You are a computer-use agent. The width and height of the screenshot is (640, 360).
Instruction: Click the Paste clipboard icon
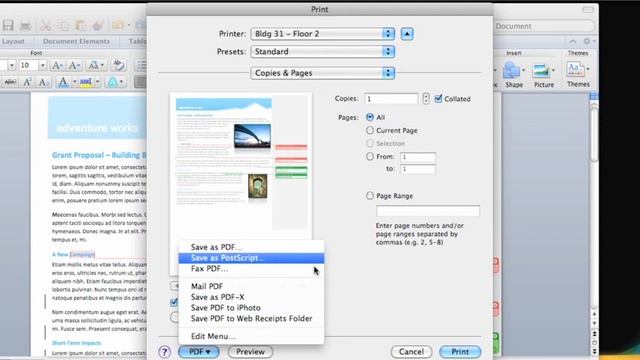click(80, 26)
